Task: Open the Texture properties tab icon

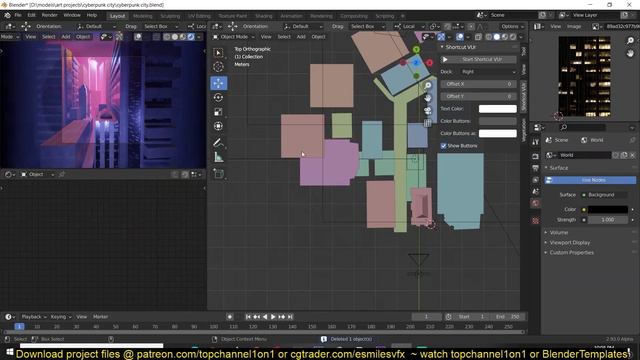Action: click(x=536, y=221)
